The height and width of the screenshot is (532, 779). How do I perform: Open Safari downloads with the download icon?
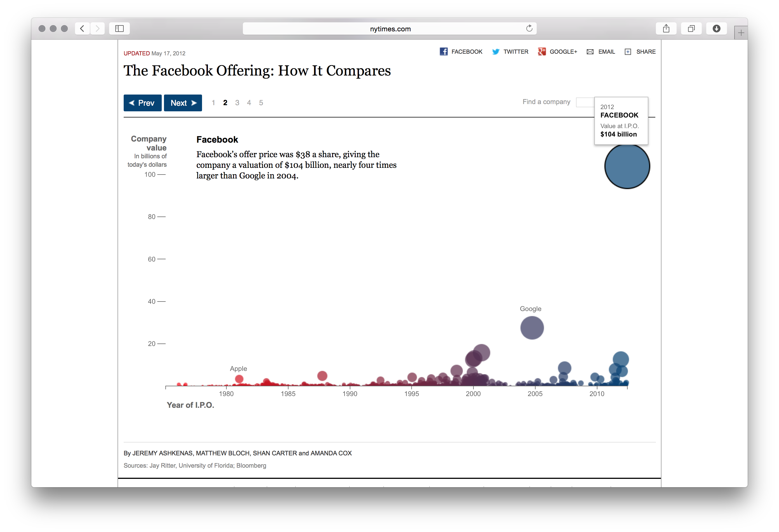[717, 29]
